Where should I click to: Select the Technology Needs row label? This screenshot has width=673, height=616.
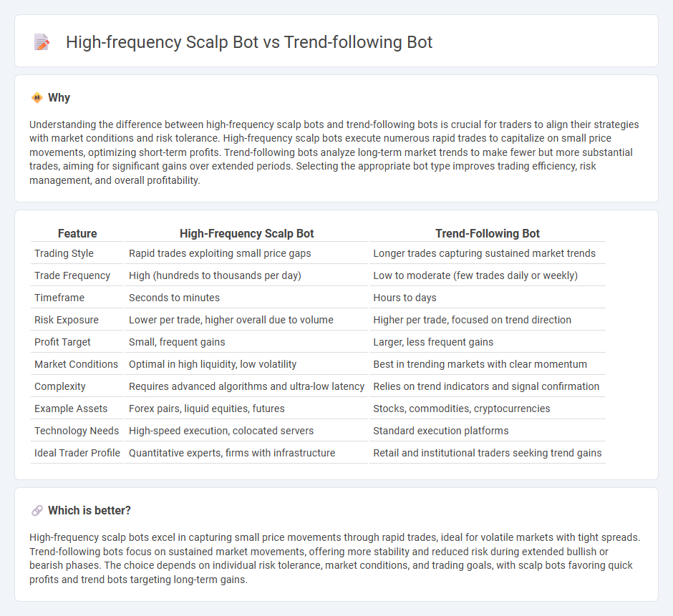tap(77, 431)
